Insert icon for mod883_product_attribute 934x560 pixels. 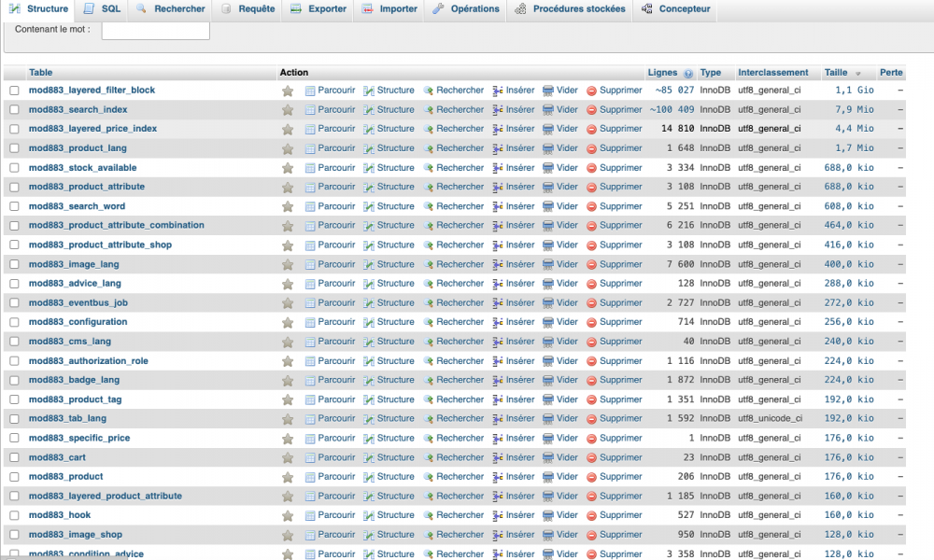[x=498, y=188]
